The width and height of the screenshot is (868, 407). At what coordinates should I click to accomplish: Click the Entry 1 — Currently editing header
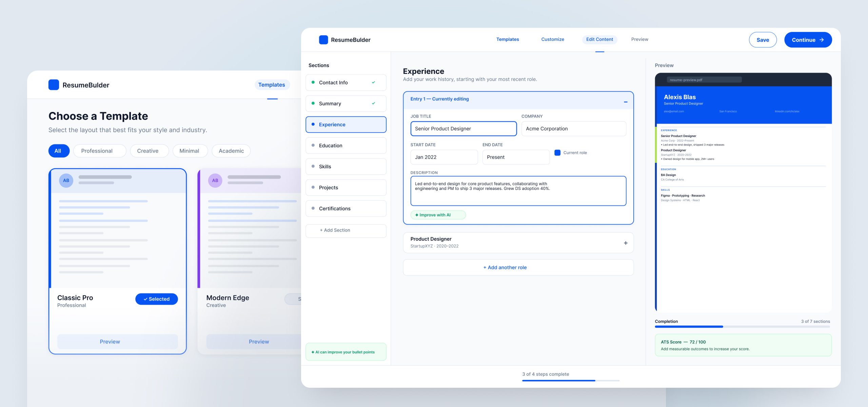(518, 100)
